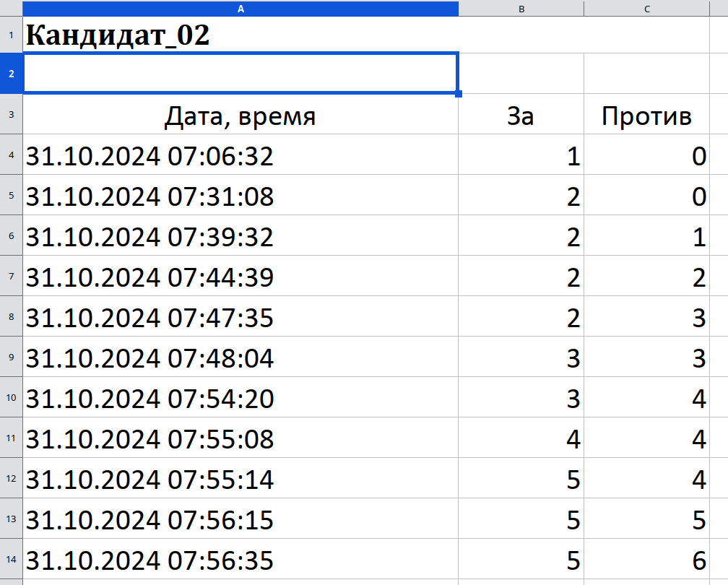The width and height of the screenshot is (728, 585).
Task: Select the empty cell A2
Action: pyautogui.click(x=240, y=74)
